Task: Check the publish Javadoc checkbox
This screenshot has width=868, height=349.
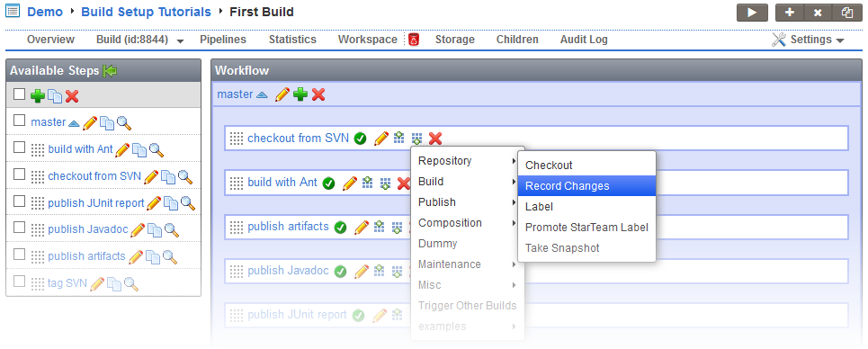Action: point(20,228)
